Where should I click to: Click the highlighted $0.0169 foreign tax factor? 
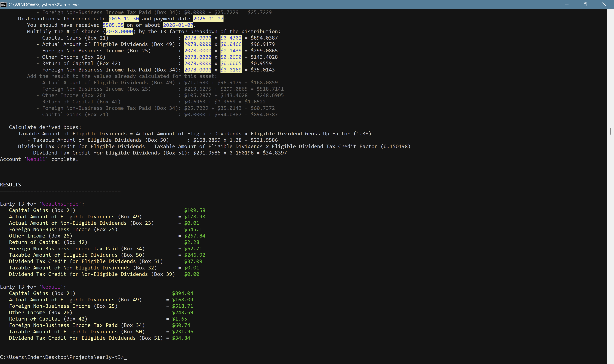(x=231, y=70)
